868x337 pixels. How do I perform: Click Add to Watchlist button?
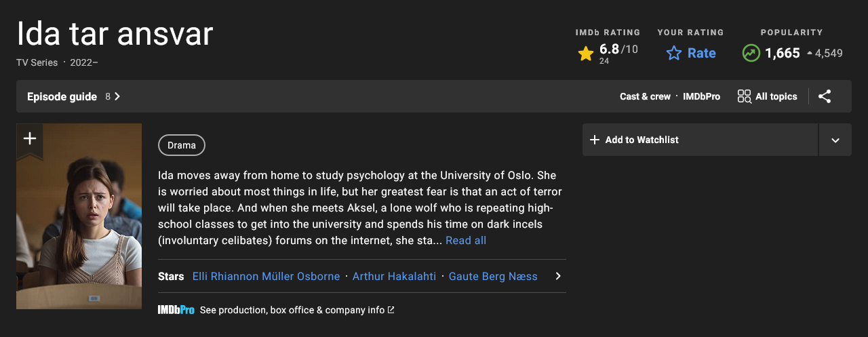click(700, 140)
